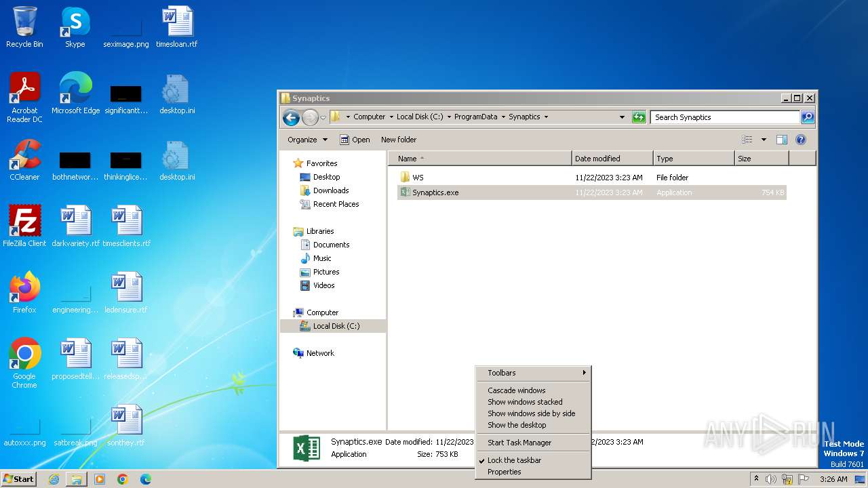Open FileZilla Client shortcut
This screenshot has height=488, width=868.
point(24,226)
